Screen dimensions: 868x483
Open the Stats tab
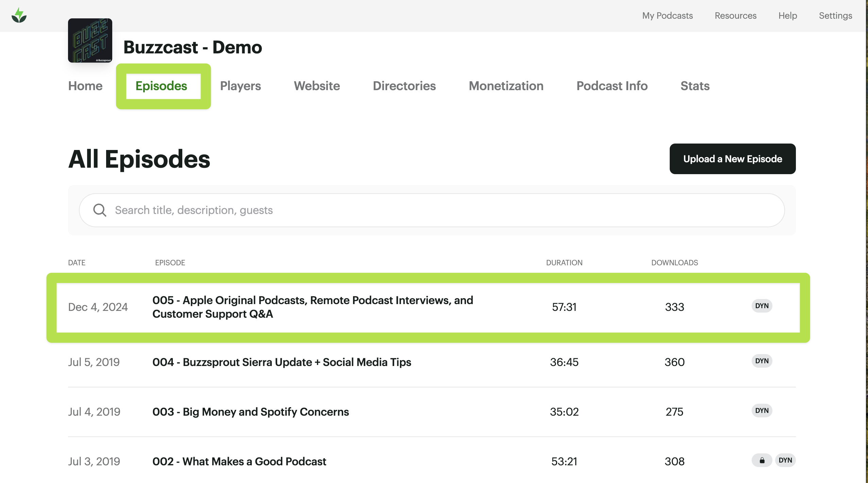(x=695, y=86)
